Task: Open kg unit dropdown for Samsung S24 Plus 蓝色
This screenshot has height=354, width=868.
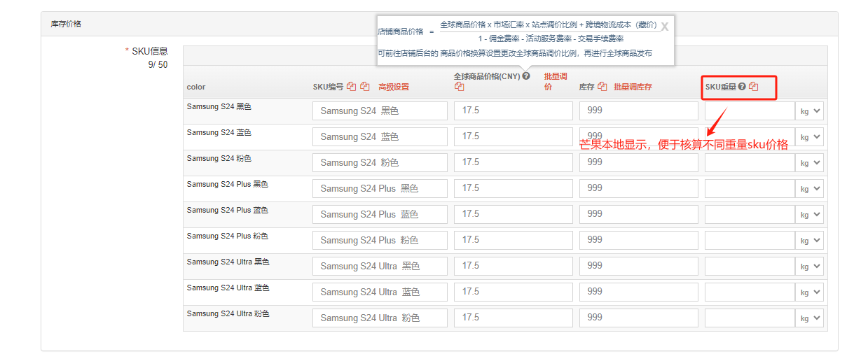Action: pos(811,215)
